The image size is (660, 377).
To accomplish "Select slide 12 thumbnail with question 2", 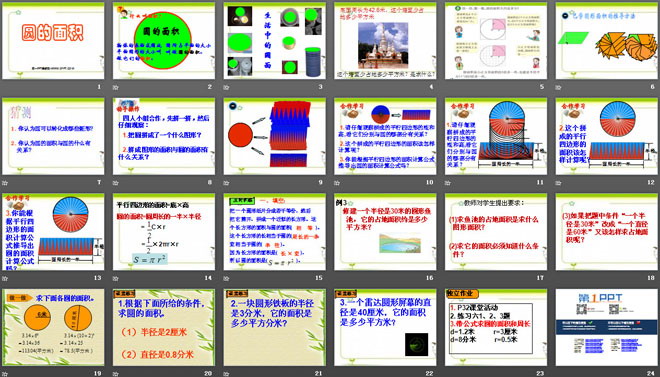I will click(607, 136).
